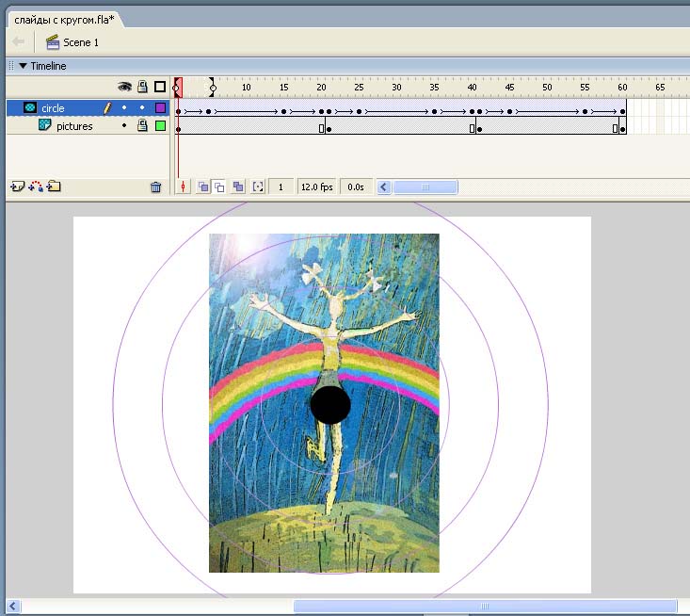Click green outline swatch of pictures layer
Screen dimensions: 690x616
pyautogui.click(x=161, y=126)
